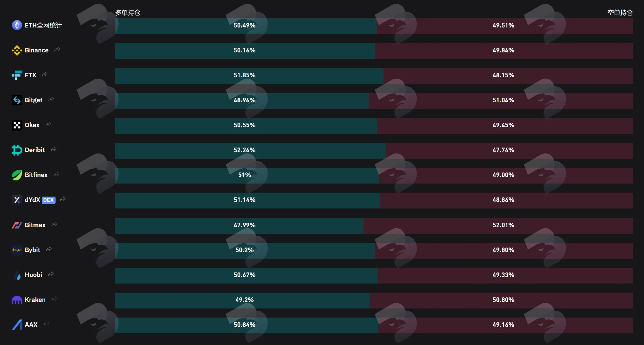Click the DEX badge next to dYdX

48,200
